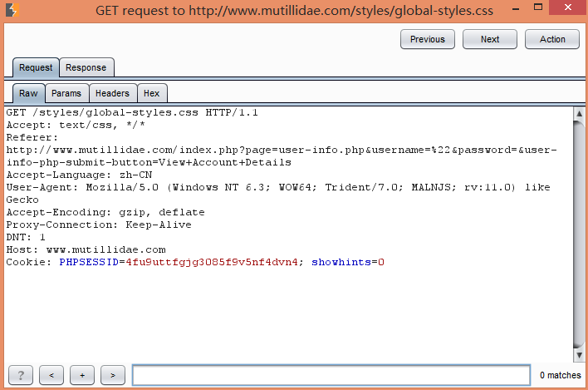This screenshot has height=390, width=588.
Task: Go to next search match arrow
Action: [113, 375]
